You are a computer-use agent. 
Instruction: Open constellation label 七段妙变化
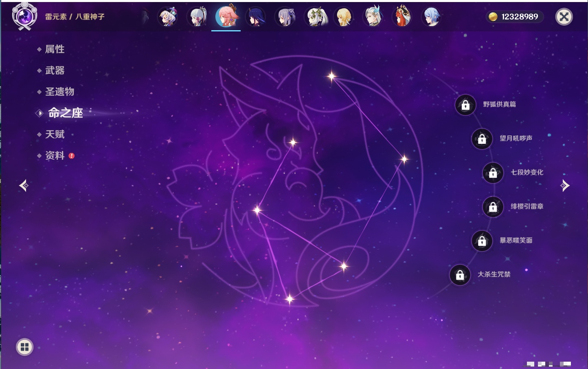(x=527, y=172)
